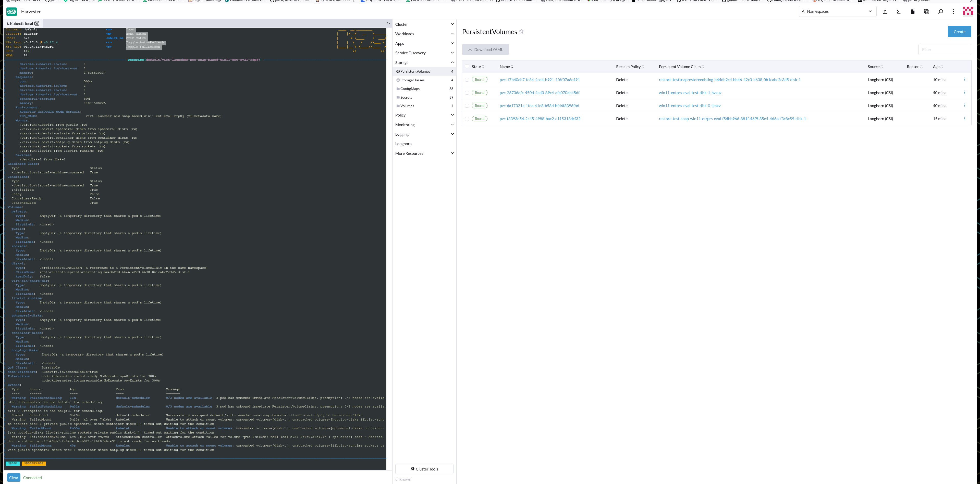Viewport: 980px width, 484px height.
Task: Open the All Namespaces dropdown
Action: pyautogui.click(x=837, y=11)
